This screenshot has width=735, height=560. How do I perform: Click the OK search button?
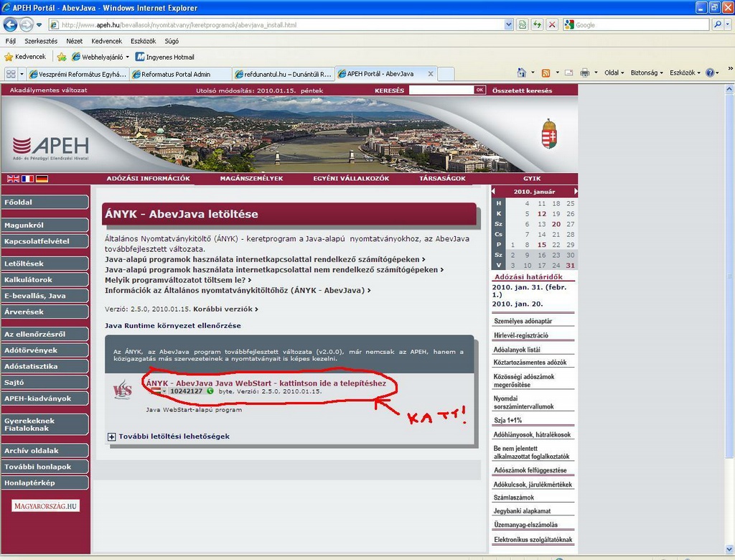[479, 90]
